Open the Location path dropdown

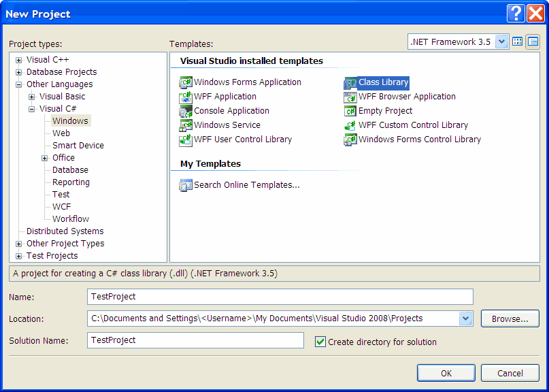pyautogui.click(x=465, y=318)
